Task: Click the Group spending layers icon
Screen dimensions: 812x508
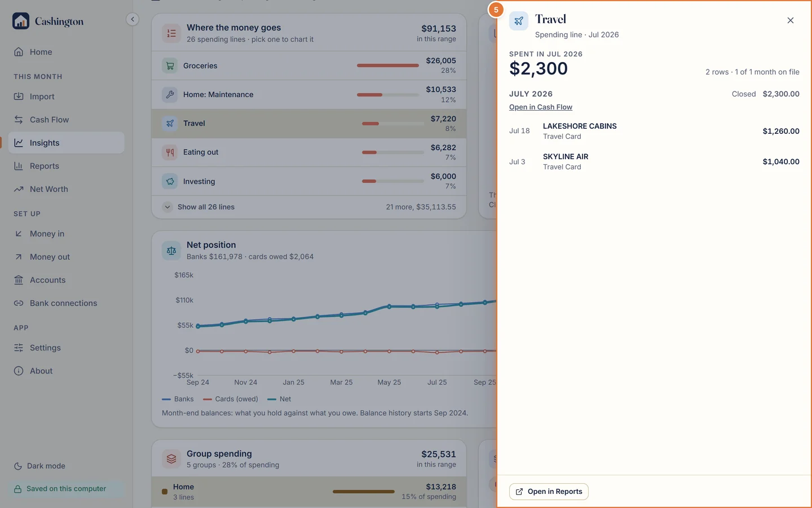Action: (x=171, y=459)
